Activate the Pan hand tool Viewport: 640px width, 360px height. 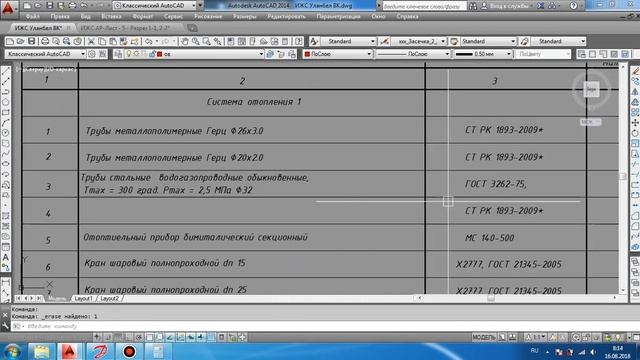185,41
